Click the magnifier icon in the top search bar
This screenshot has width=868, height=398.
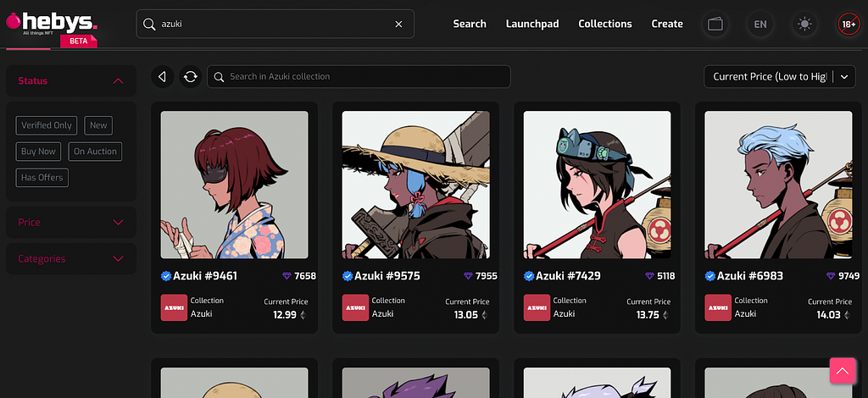point(148,25)
